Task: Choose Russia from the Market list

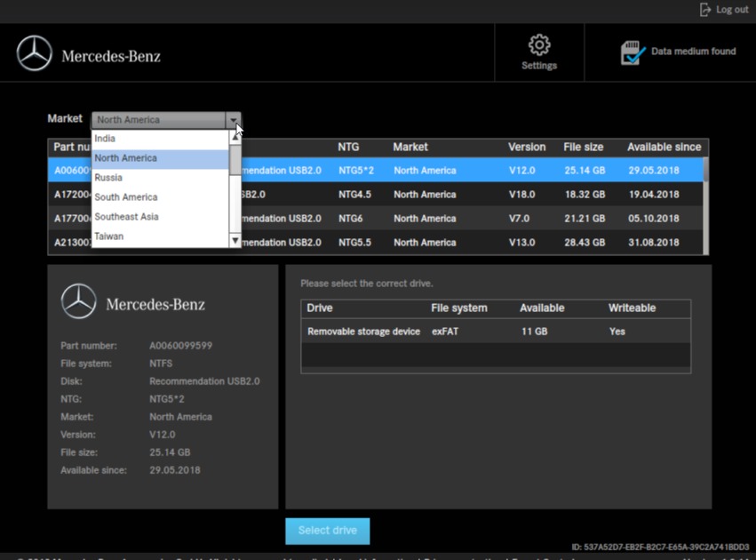Action: point(160,178)
